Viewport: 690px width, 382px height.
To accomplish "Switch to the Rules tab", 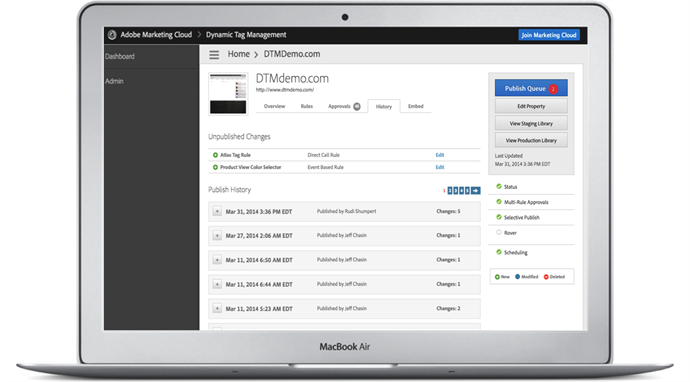I will (x=307, y=107).
